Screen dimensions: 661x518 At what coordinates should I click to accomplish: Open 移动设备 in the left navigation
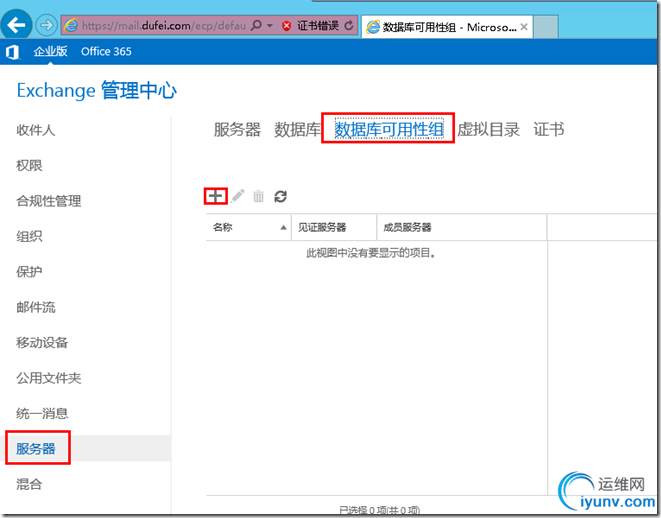[x=42, y=343]
